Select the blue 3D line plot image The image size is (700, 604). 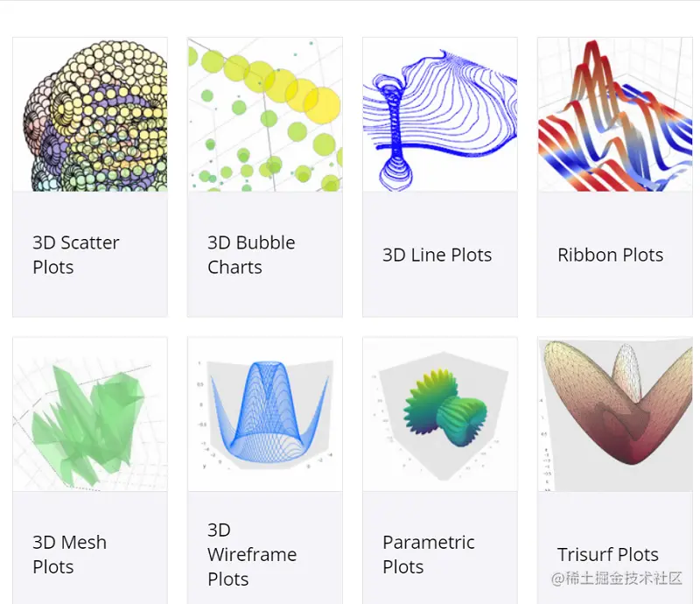440,115
